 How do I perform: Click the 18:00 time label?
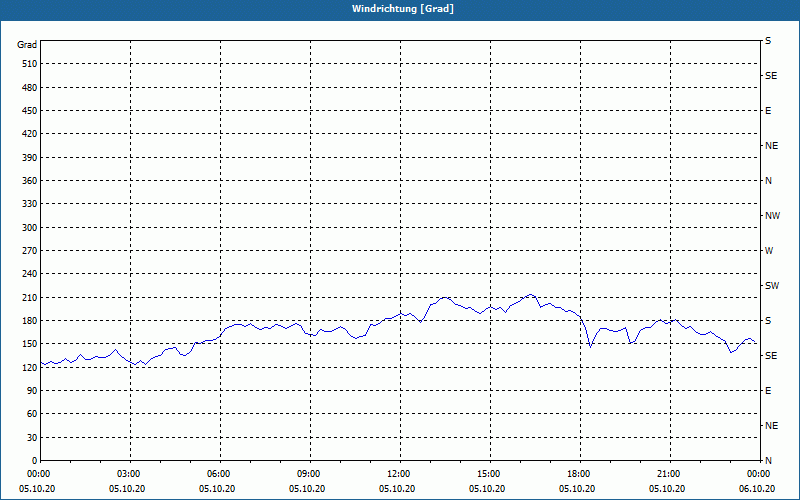(580, 474)
